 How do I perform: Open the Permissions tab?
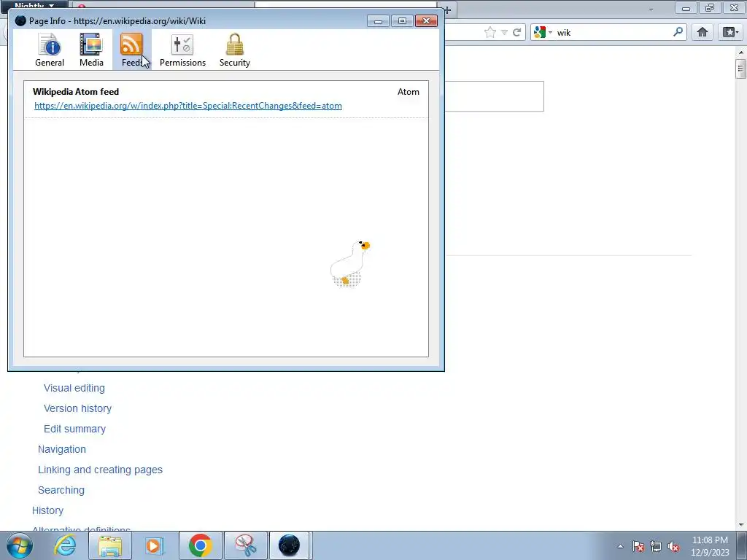pos(182,50)
